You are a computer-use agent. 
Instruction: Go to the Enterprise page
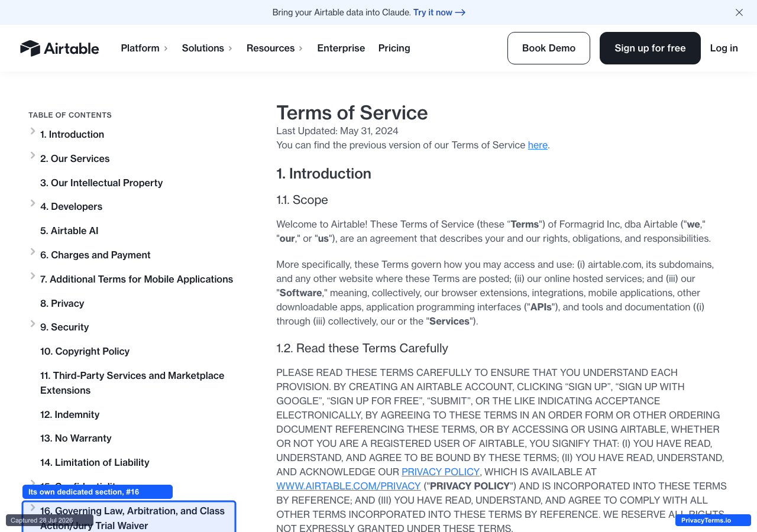click(x=341, y=48)
